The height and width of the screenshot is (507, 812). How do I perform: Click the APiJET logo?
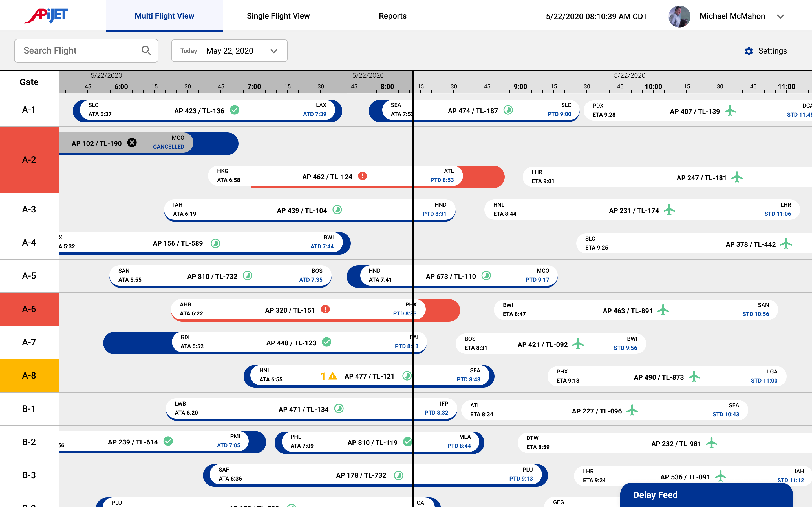pos(46,15)
